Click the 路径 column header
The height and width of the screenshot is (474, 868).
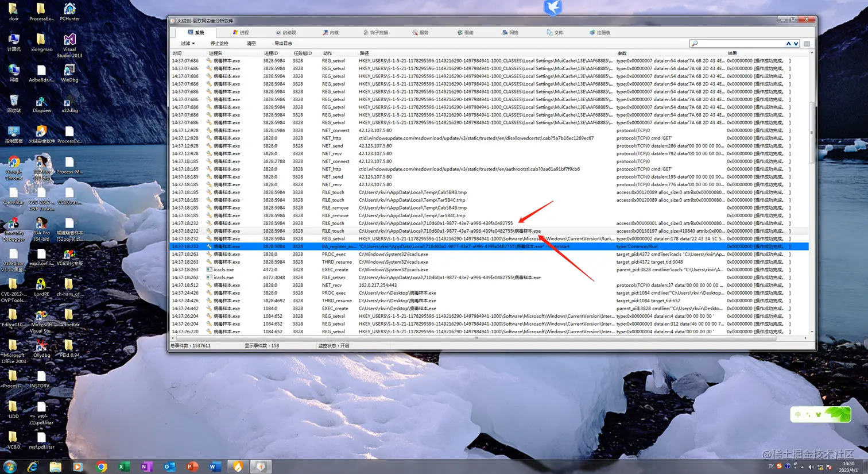click(486, 53)
